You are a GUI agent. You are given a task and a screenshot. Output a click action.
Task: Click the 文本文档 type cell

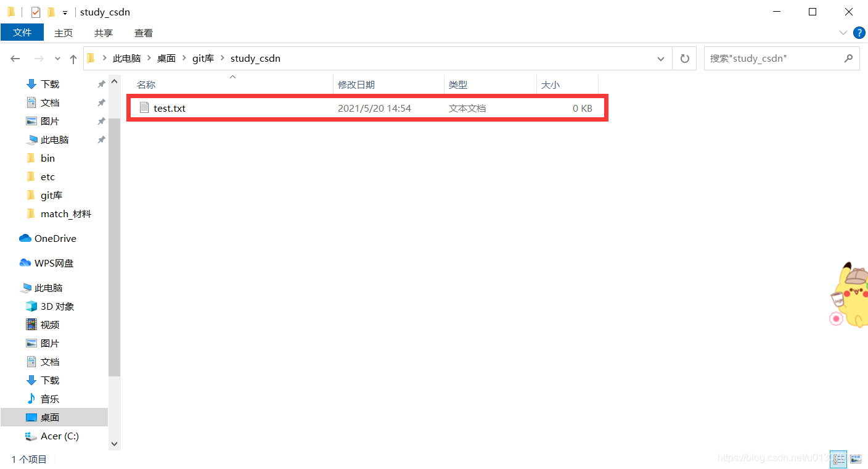467,108
